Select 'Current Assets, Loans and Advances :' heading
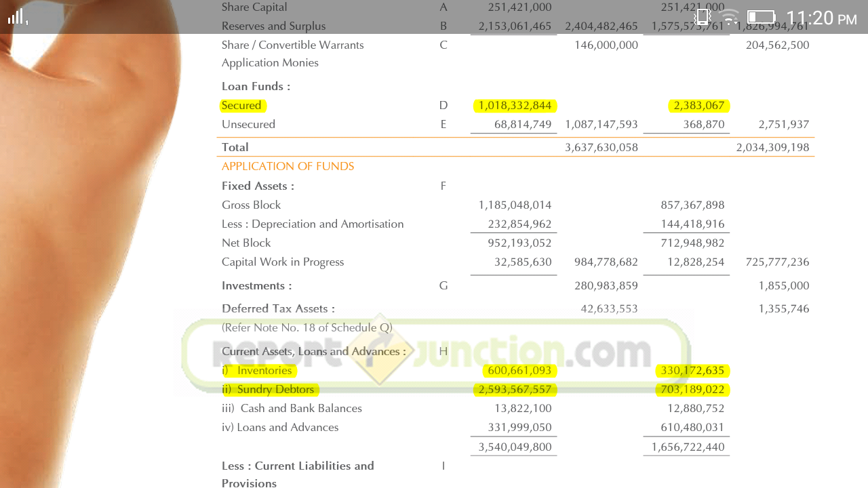 pyautogui.click(x=314, y=352)
